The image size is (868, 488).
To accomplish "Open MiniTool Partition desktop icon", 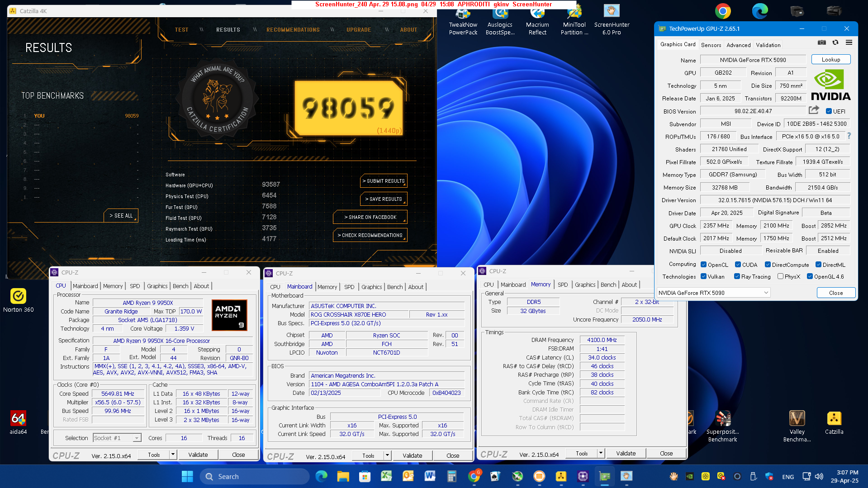I will pos(574,20).
